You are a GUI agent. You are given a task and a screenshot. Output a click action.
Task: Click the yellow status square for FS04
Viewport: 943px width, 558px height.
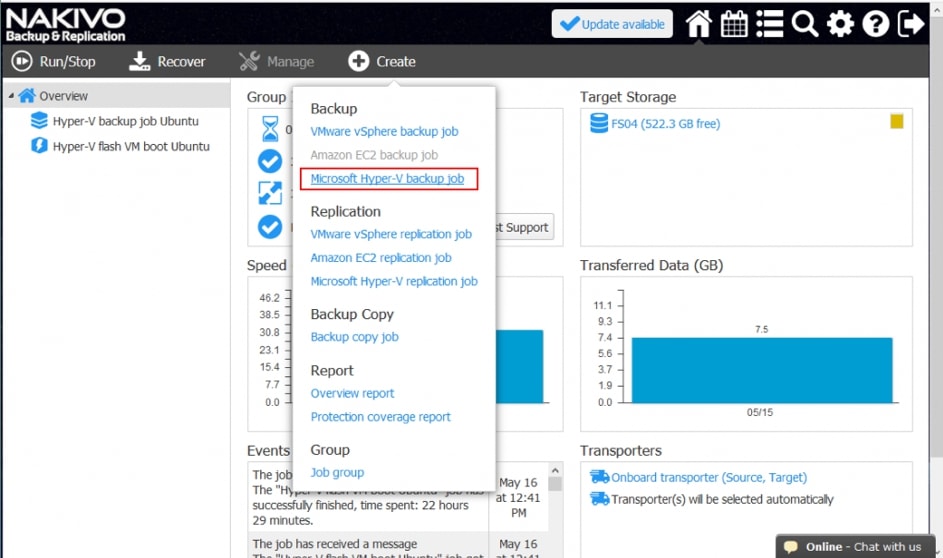[897, 122]
